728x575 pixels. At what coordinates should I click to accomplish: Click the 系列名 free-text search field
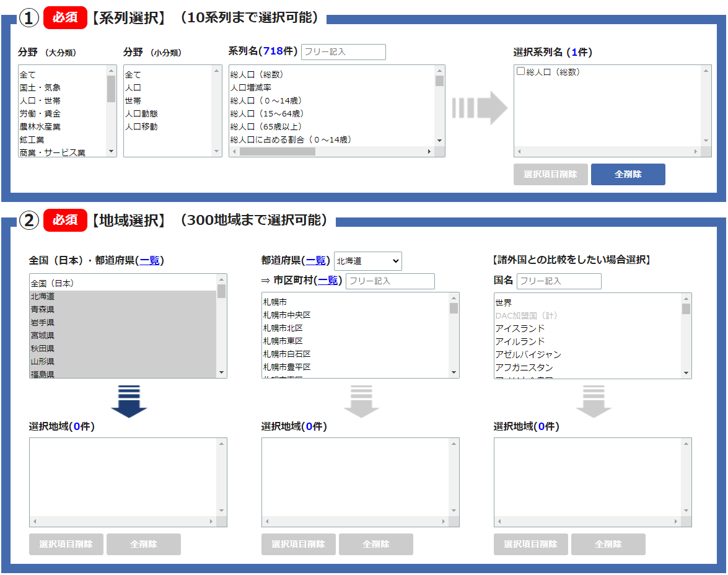click(343, 52)
